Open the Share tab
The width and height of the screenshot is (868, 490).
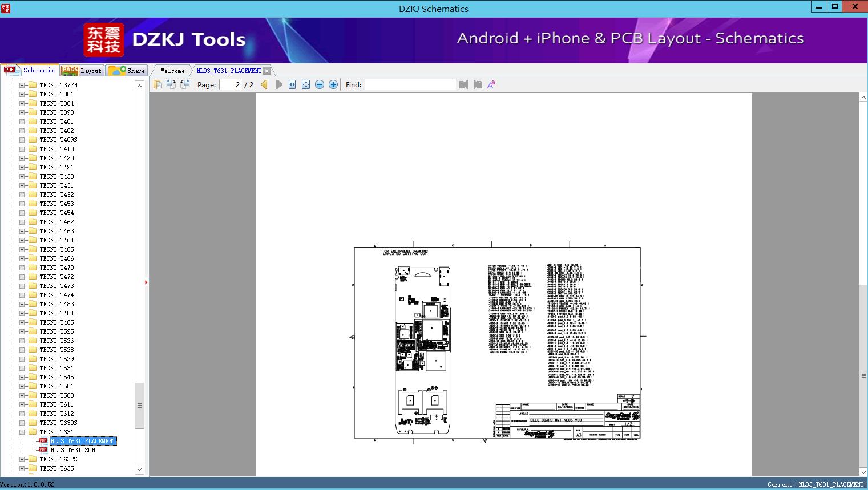(x=127, y=71)
